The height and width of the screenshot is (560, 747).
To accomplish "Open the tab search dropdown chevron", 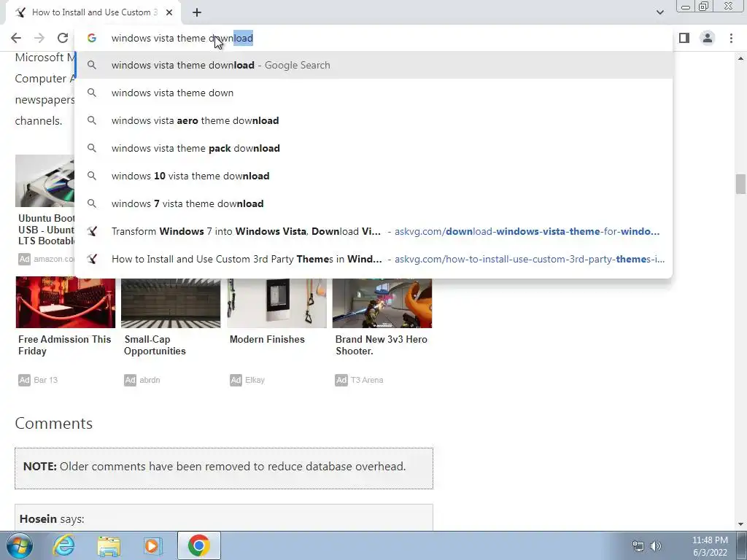I will (659, 12).
